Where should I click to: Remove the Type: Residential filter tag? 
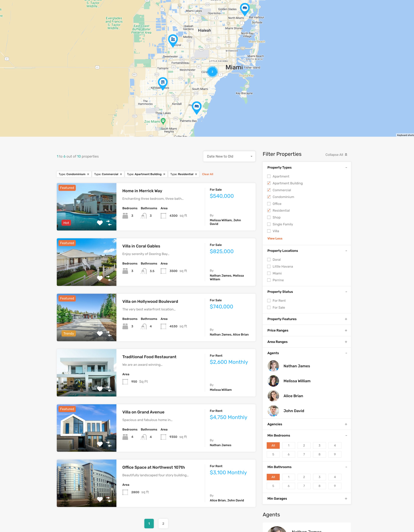[196, 174]
